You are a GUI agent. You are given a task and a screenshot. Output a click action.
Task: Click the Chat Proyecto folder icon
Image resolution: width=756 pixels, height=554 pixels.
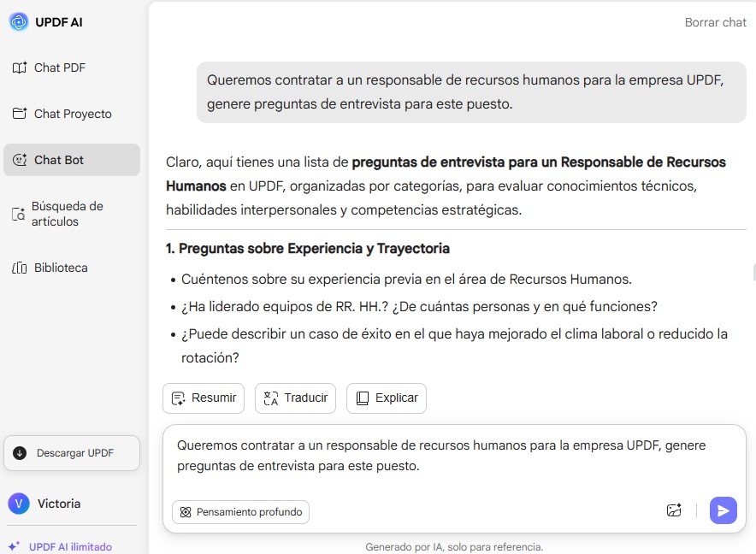pos(20,114)
